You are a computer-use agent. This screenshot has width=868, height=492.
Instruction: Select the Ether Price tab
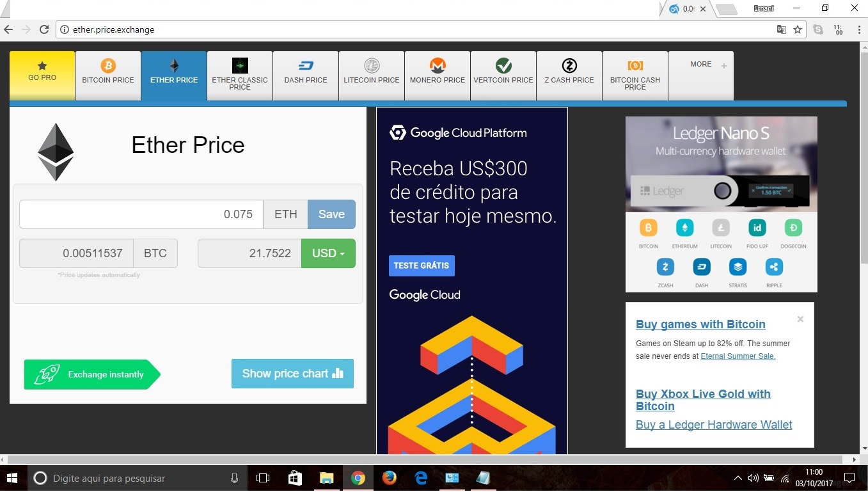coord(174,75)
